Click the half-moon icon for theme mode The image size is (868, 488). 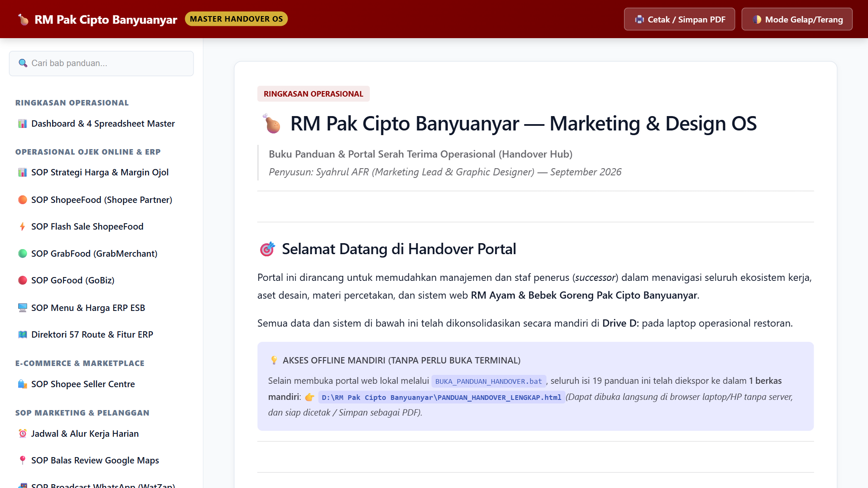[x=757, y=19]
